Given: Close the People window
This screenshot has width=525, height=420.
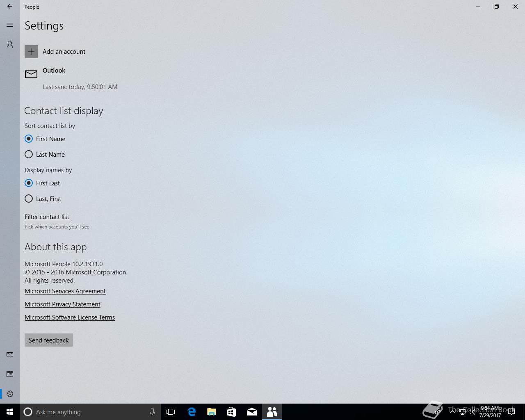Looking at the screenshot, I should click(516, 7).
